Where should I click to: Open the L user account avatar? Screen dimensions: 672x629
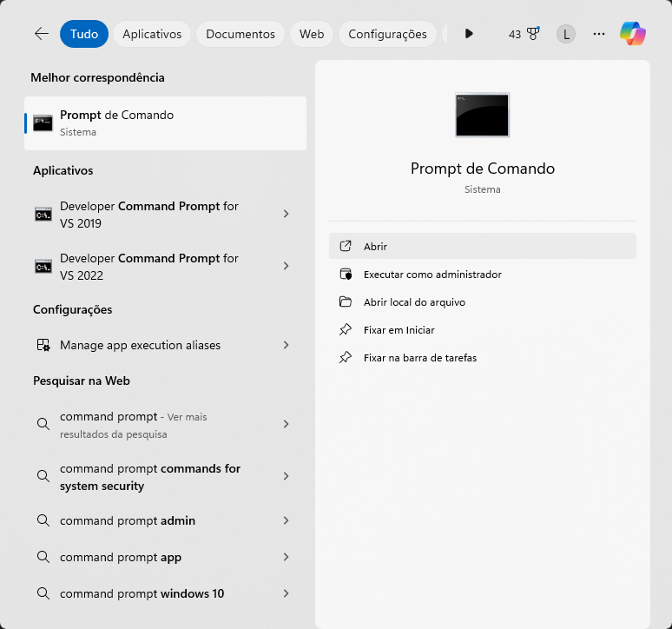point(566,34)
